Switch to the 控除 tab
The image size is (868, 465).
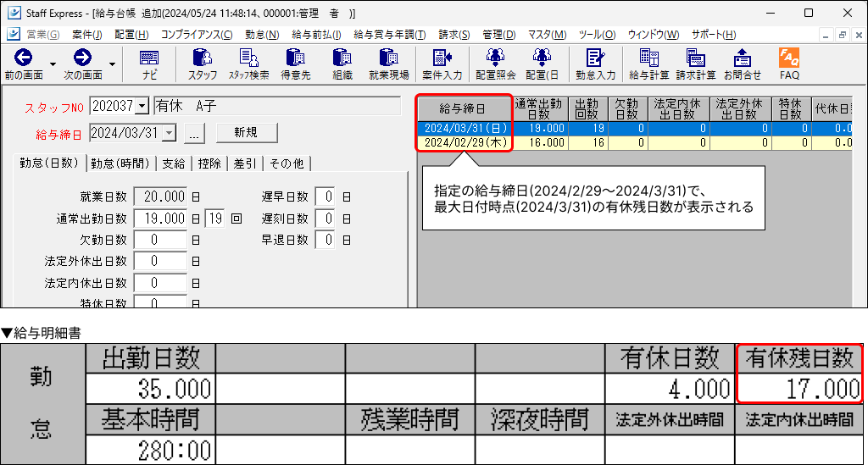pos(209,163)
